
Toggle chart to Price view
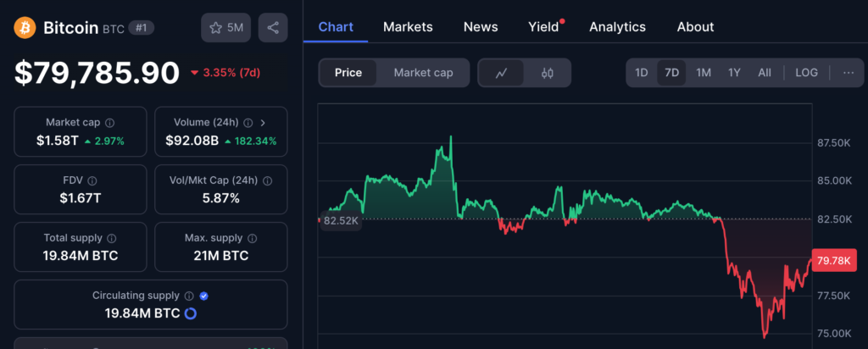click(348, 73)
